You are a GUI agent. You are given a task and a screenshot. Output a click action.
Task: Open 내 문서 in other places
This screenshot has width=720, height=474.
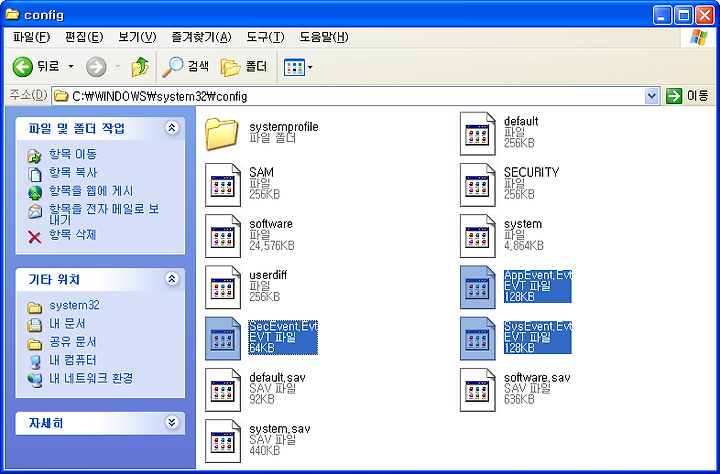tap(67, 323)
